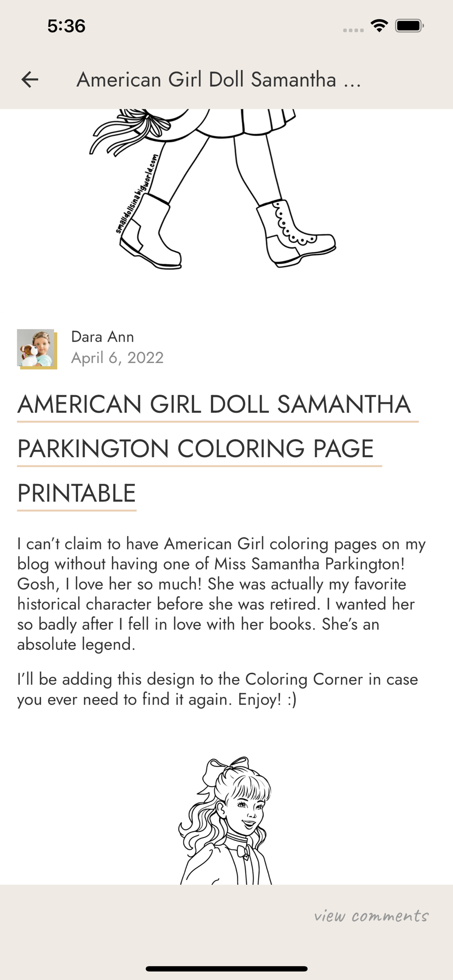Screen dimensions: 453x980
Task: Tap the paragraph mentioning Coloring Corner
Action: pyautogui.click(x=217, y=689)
